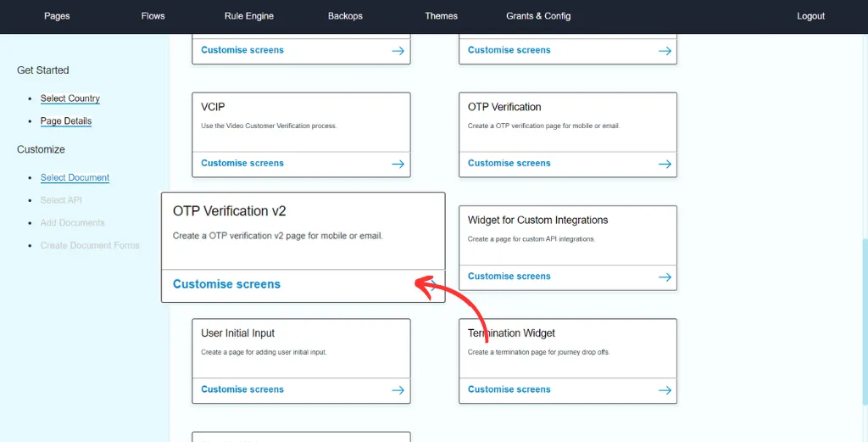
Task: Select the OTP Verification v2 card heading
Action: [x=229, y=211]
